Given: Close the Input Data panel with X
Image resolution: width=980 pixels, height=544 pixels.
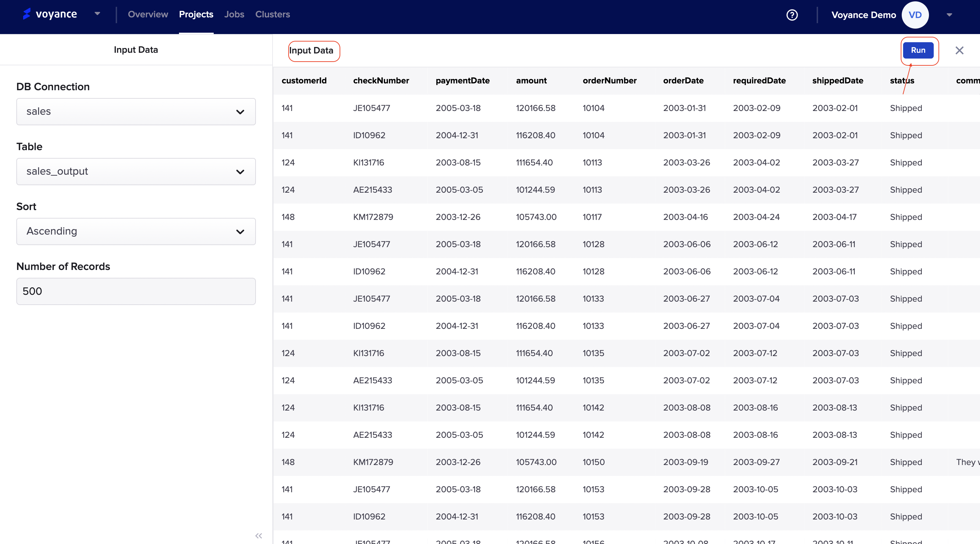Looking at the screenshot, I should click(959, 50).
